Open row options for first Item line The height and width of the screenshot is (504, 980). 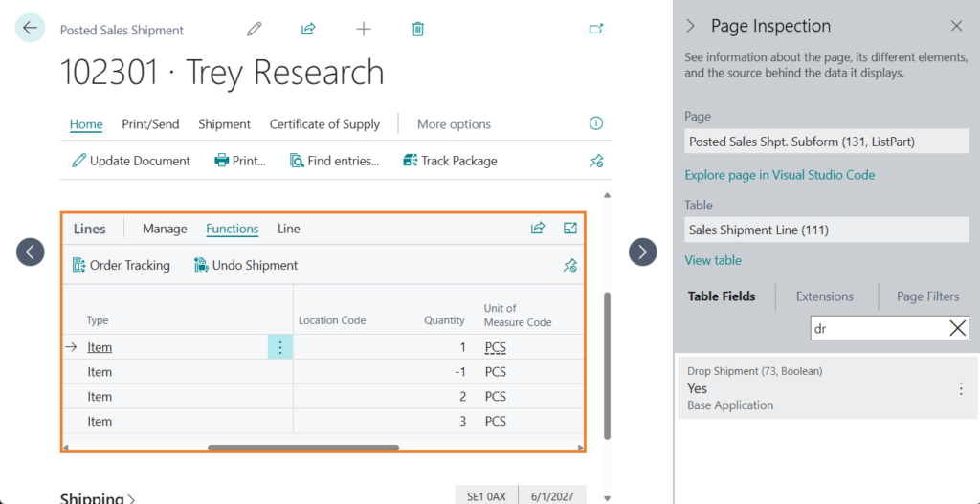279,347
